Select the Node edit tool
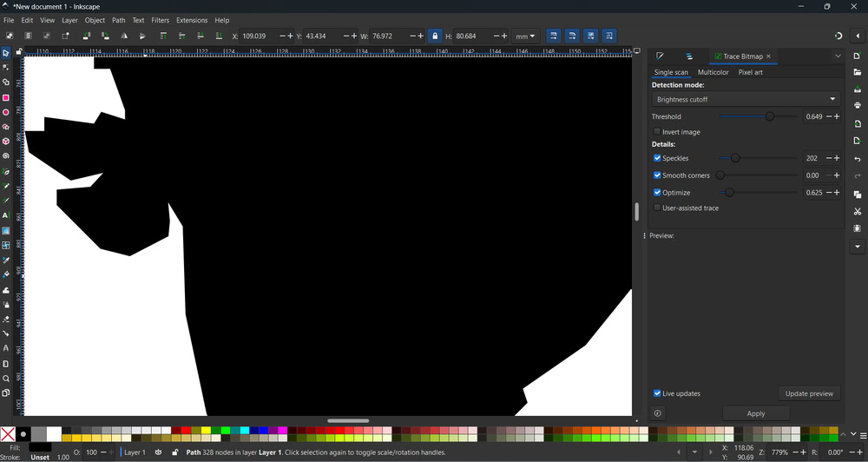The height and width of the screenshot is (462, 868). (x=5, y=68)
